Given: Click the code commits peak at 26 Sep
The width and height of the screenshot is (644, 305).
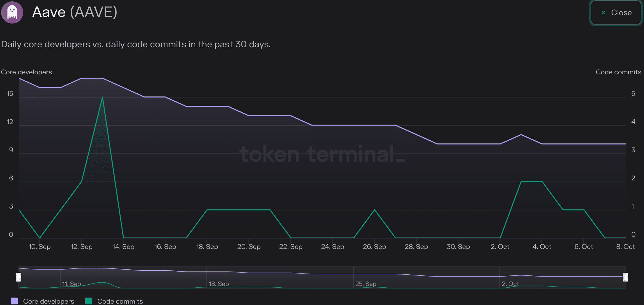Looking at the screenshot, I should [x=374, y=210].
